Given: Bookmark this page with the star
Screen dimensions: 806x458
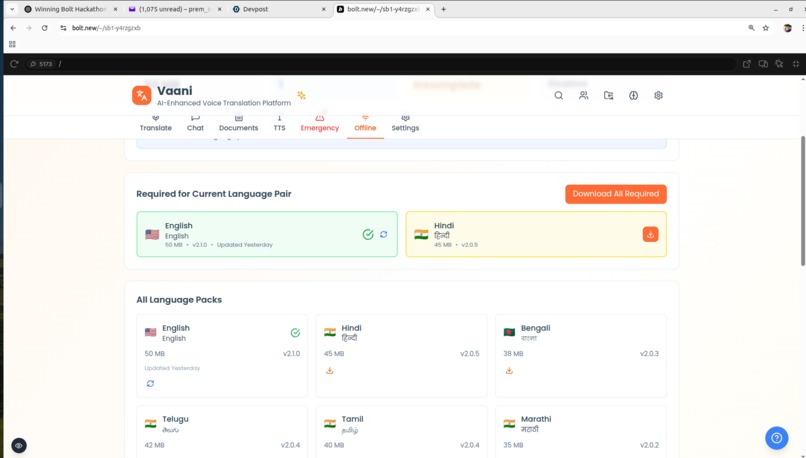Looking at the screenshot, I should point(765,28).
